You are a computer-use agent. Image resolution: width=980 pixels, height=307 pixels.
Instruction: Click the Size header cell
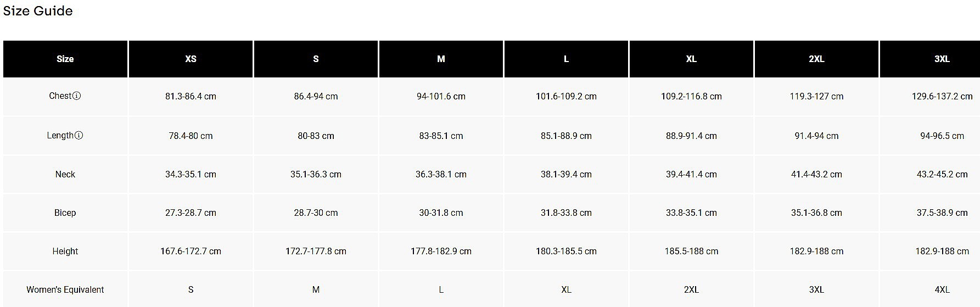pyautogui.click(x=65, y=59)
